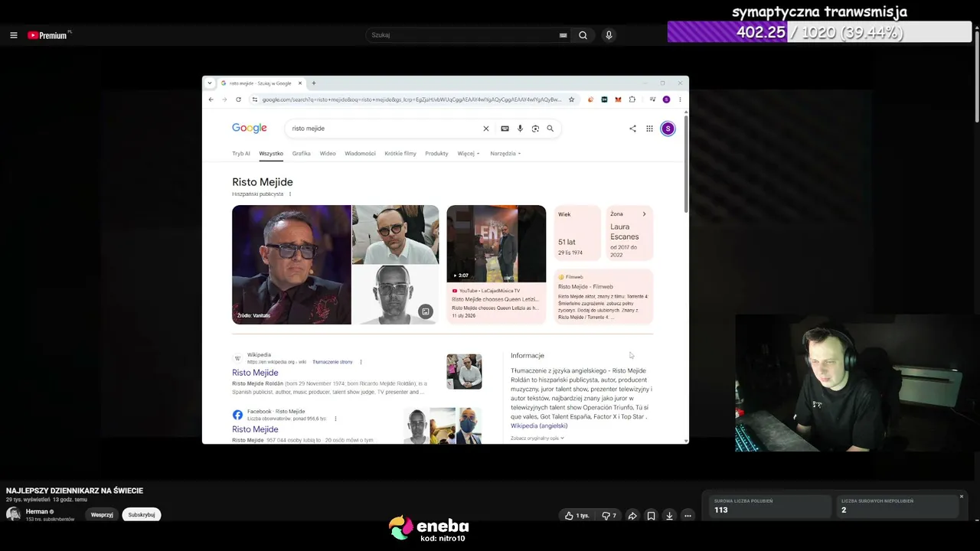This screenshot has width=980, height=551.
Task: Start YouTube voice search with microphone
Action: tap(609, 35)
